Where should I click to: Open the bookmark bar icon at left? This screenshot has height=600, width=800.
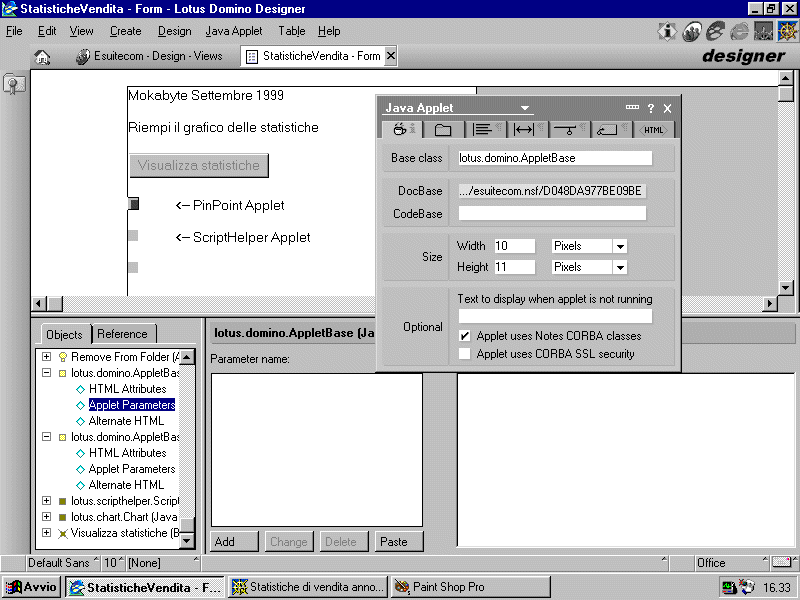point(14,84)
